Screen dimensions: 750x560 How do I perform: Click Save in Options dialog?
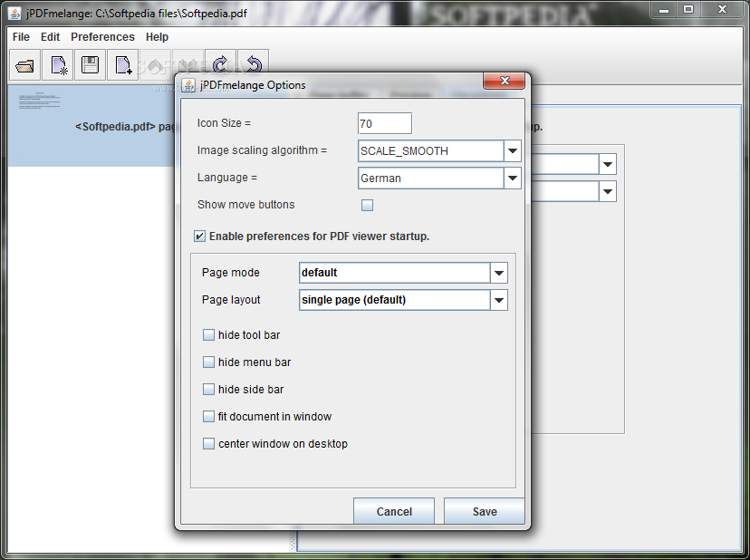pos(485,511)
